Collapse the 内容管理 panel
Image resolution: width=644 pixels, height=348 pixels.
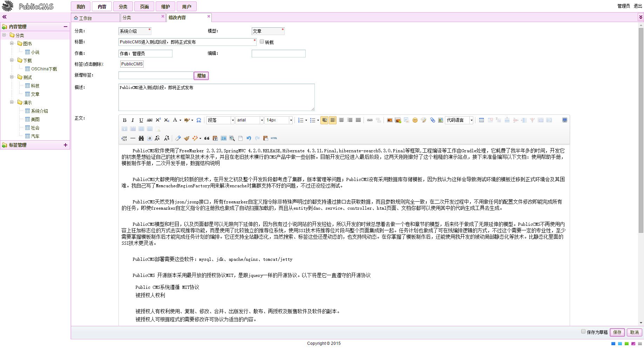[66, 27]
